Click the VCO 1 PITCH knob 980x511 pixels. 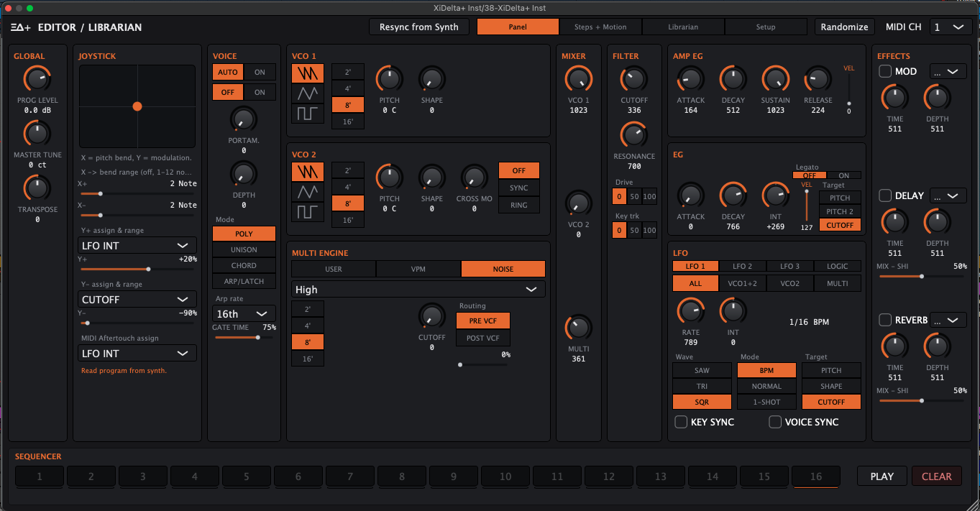[390, 79]
